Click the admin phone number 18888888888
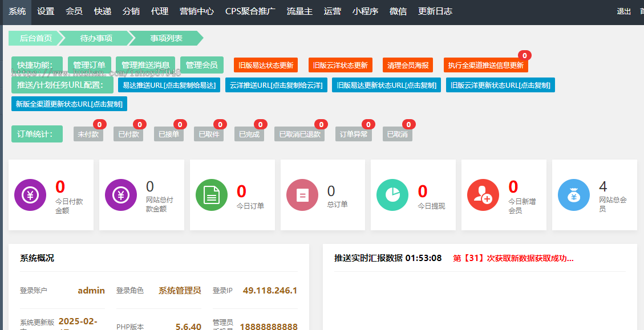This screenshot has width=644, height=330. click(269, 327)
